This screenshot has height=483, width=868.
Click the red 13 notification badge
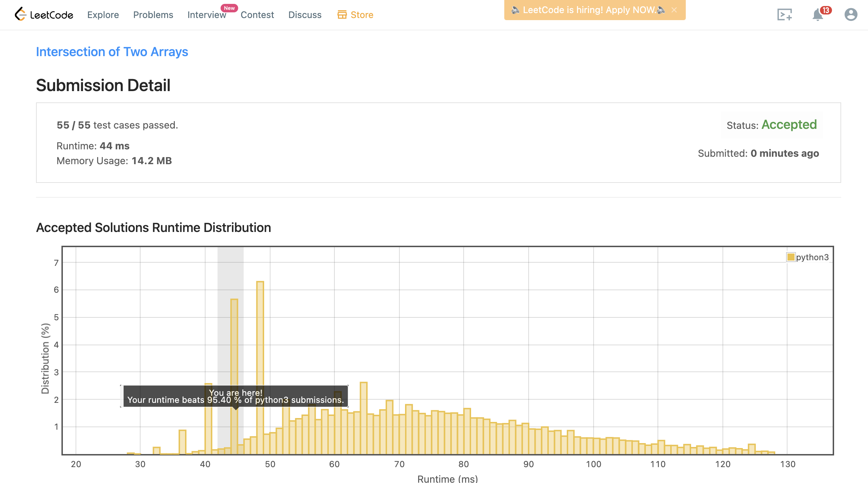pyautogui.click(x=826, y=10)
